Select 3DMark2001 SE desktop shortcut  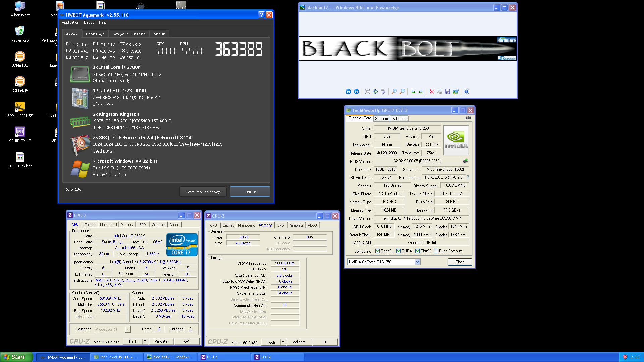click(20, 109)
